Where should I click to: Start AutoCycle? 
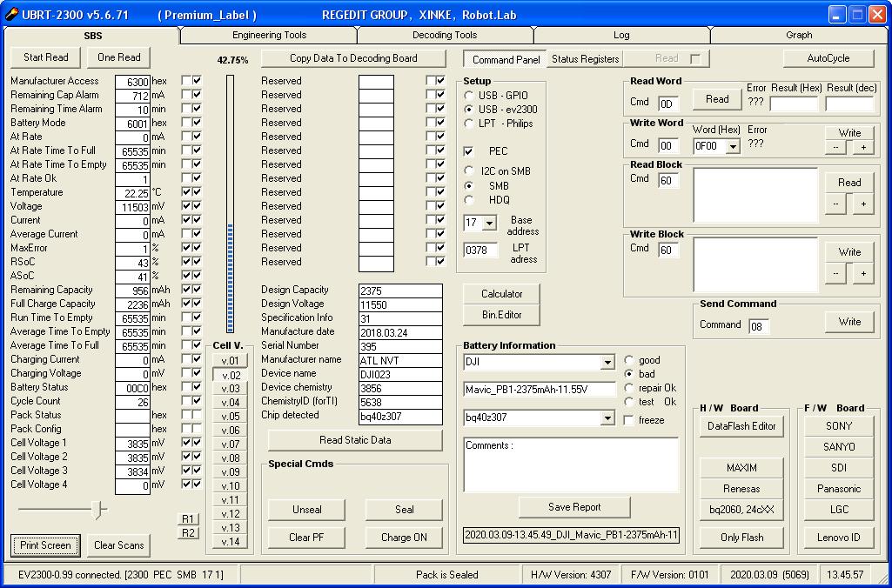(x=828, y=58)
